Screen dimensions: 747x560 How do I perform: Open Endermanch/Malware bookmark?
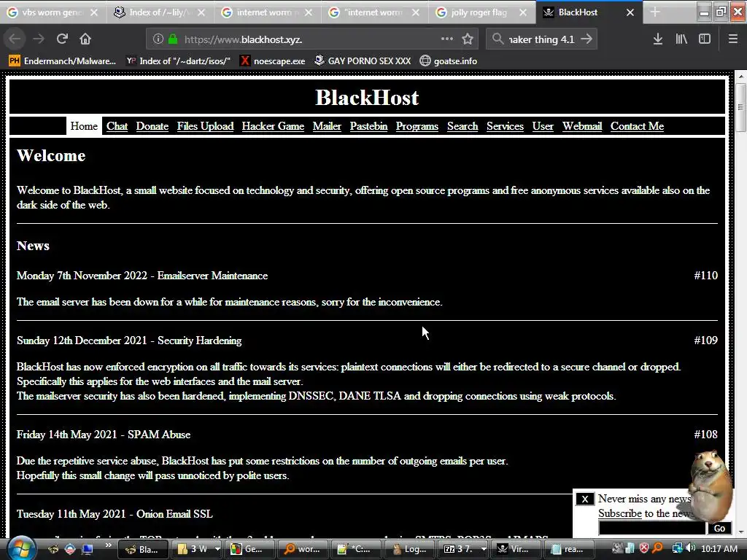[x=63, y=61]
